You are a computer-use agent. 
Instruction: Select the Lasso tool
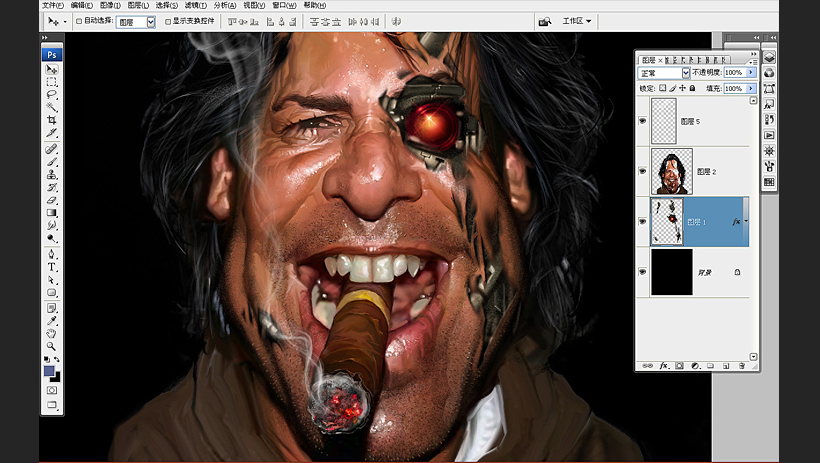click(52, 94)
